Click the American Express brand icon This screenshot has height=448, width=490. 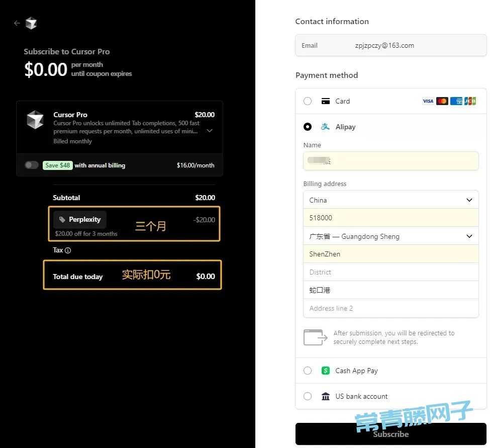pos(456,101)
